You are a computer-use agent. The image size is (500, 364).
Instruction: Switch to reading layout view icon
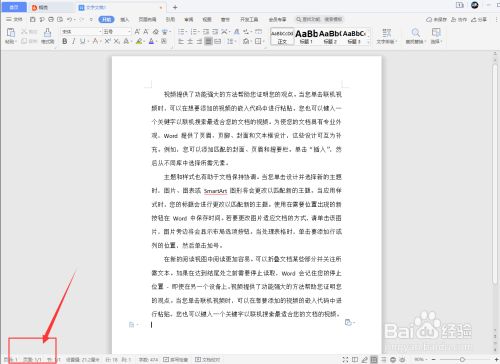[x=355, y=359]
